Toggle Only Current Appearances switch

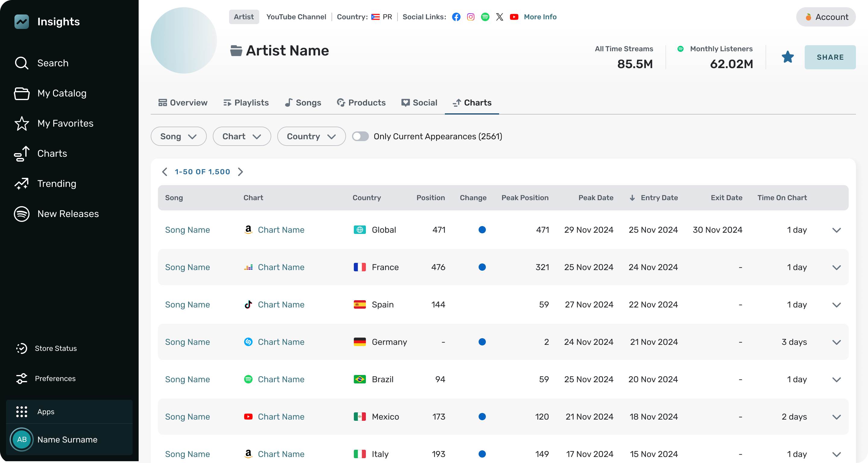click(360, 137)
